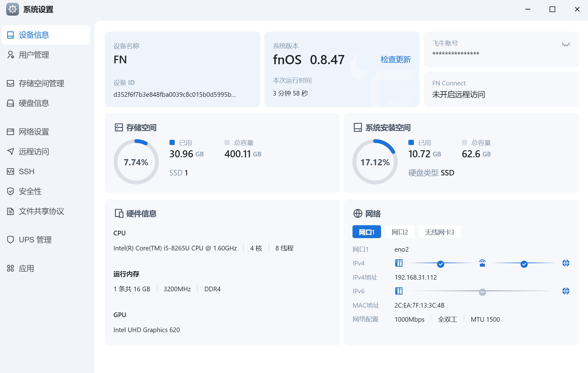Click the 存储空间管理 tray icon
This screenshot has height=373, width=588.
coord(10,84)
